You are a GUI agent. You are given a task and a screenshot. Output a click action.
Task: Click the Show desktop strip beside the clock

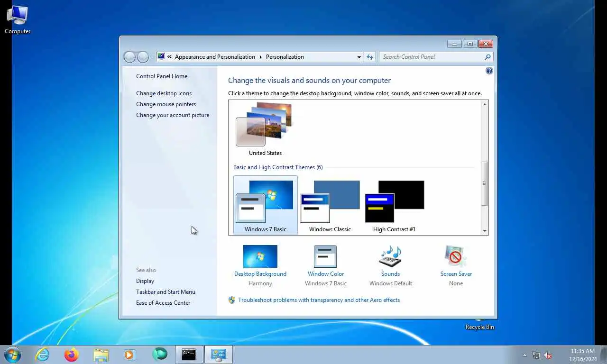[x=603, y=355]
